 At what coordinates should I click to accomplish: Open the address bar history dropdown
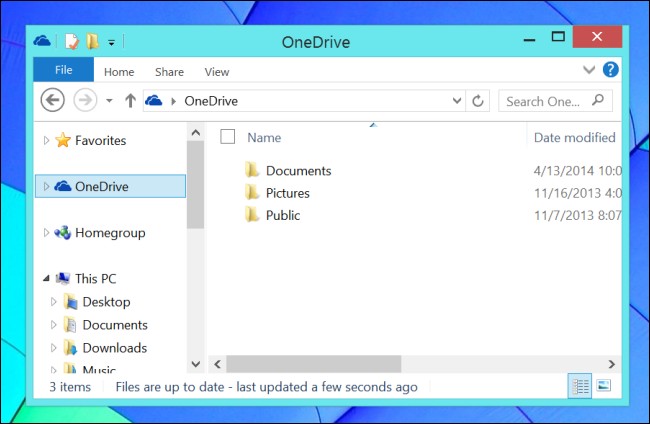pos(457,100)
